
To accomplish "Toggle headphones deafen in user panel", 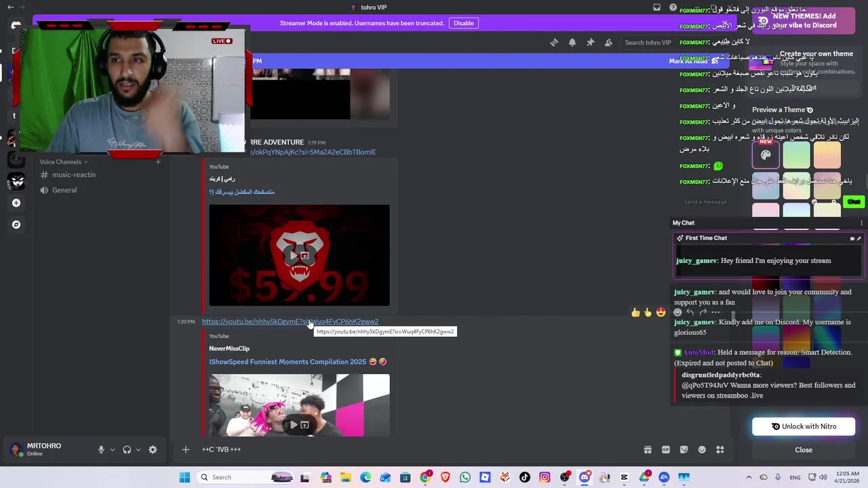I will point(127,449).
